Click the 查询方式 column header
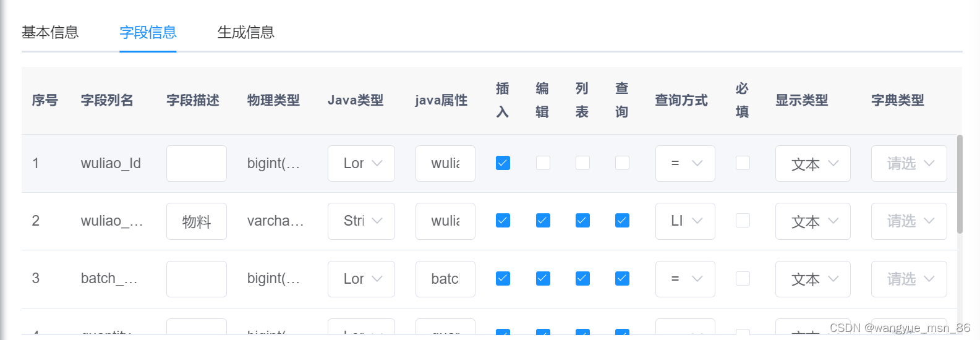Viewport: 980px width, 340px height. point(681,100)
